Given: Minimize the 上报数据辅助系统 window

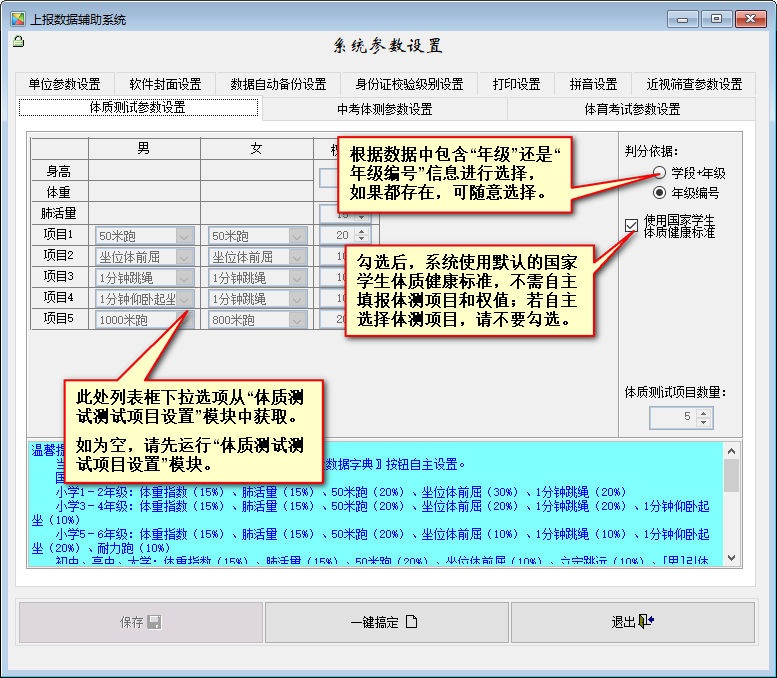Looking at the screenshot, I should coord(682,19).
